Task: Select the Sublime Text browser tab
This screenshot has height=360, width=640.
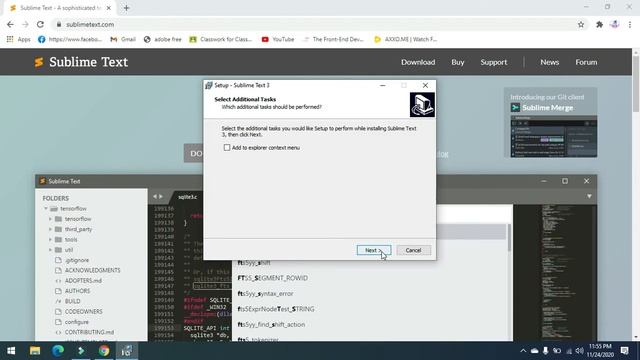Action: coord(60,8)
